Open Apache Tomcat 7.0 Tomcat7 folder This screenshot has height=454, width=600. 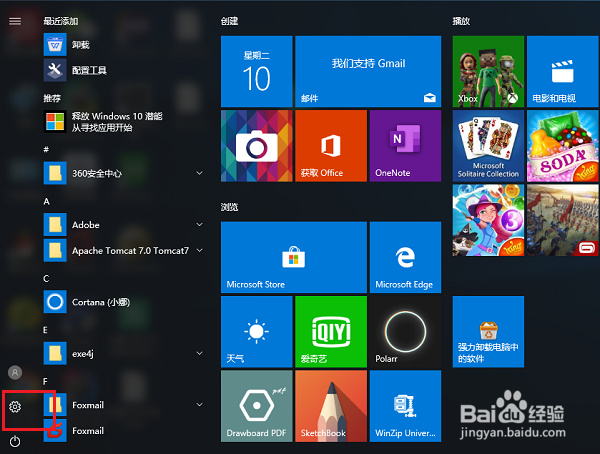[x=124, y=250]
